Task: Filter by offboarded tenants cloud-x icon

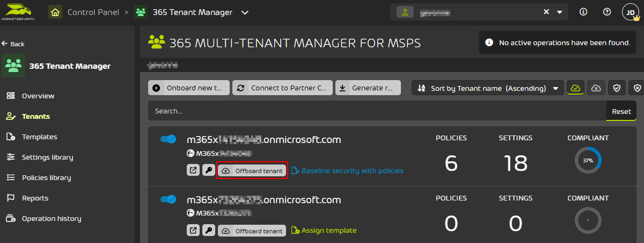Action: pos(596,88)
